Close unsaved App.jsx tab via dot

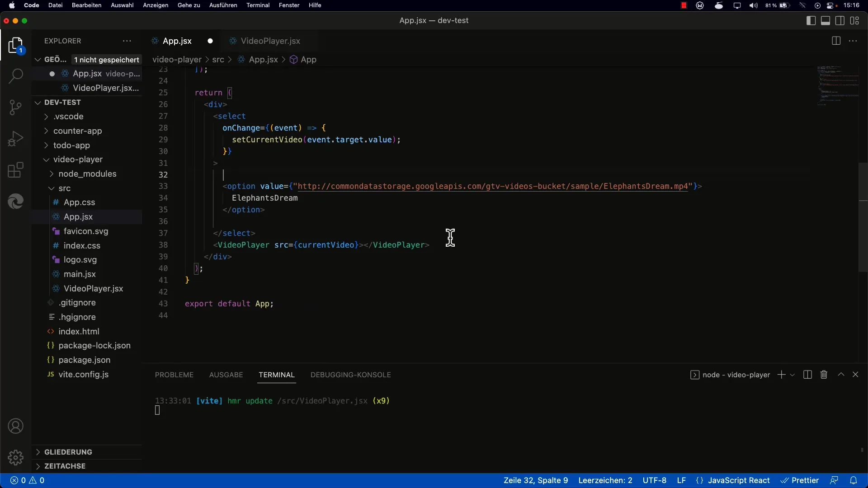point(210,41)
